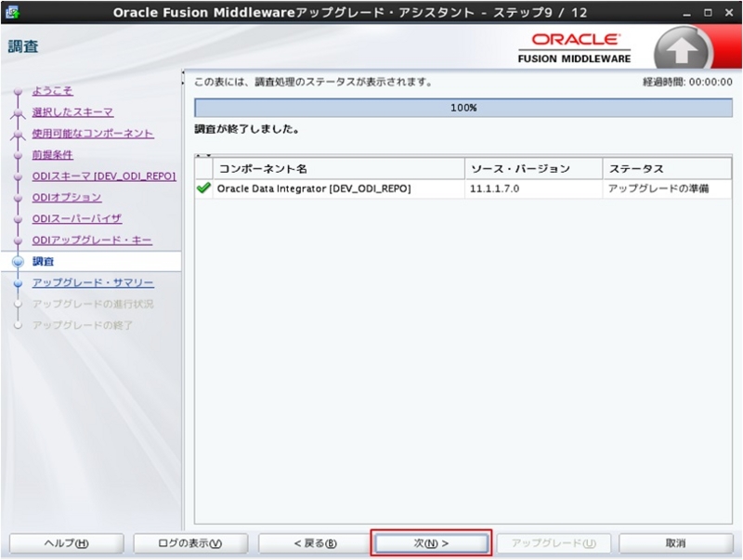This screenshot has height=560, width=743.
Task: Click the small expander arrows above table
Action: 203,155
